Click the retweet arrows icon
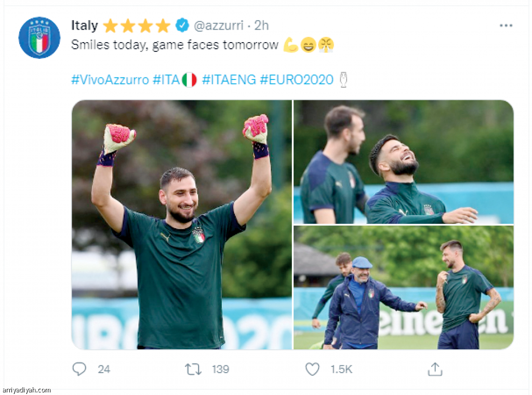Viewport: 532px width, 395px height. (x=193, y=369)
